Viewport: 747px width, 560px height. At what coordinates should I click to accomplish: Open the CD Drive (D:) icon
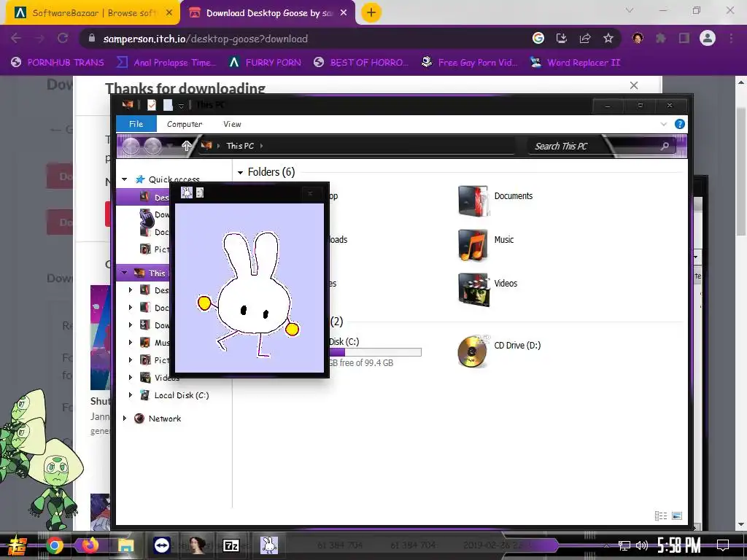[473, 351]
